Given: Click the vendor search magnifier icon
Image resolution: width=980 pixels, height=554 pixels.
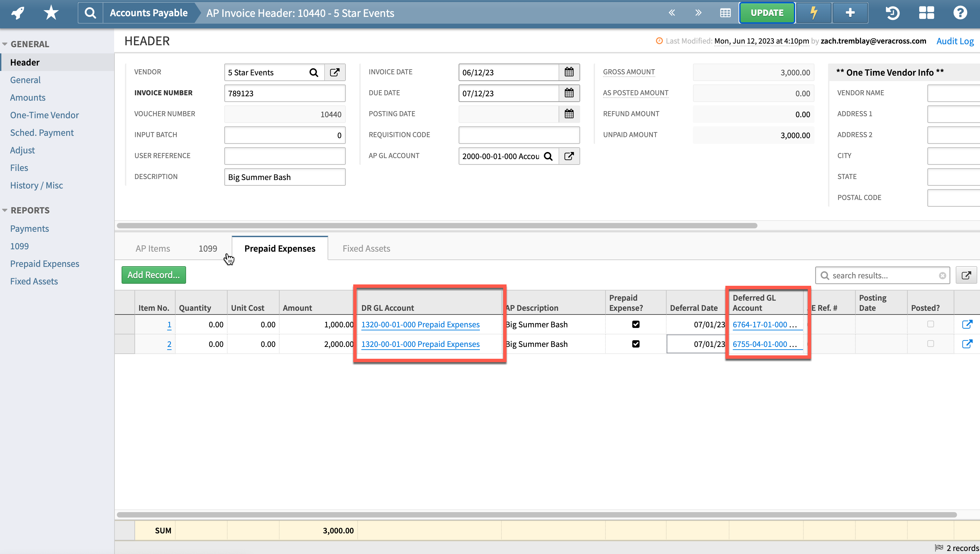Looking at the screenshot, I should (313, 72).
